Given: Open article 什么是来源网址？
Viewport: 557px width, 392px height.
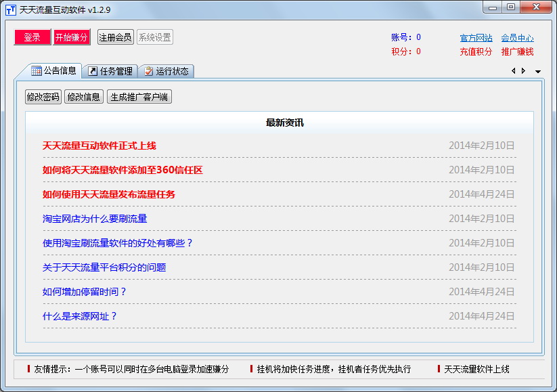Looking at the screenshot, I should coord(80,316).
